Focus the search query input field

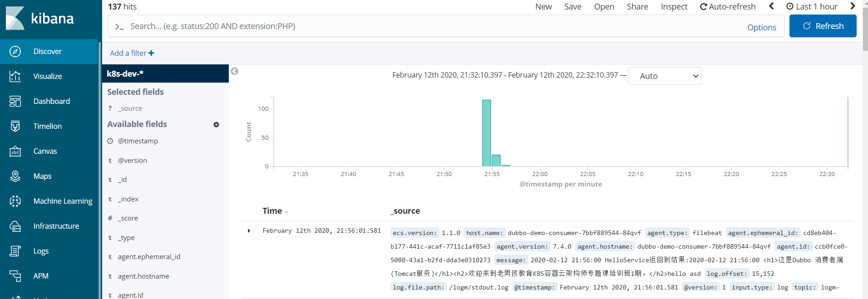point(427,26)
